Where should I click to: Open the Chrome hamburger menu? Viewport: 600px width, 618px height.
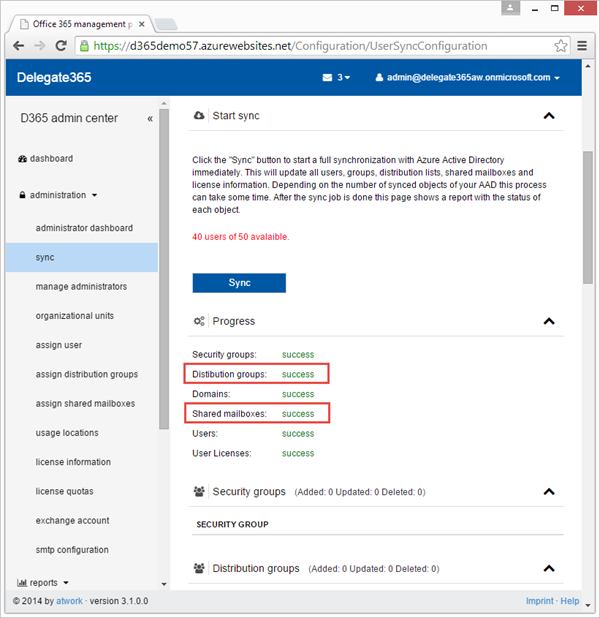tap(582, 46)
